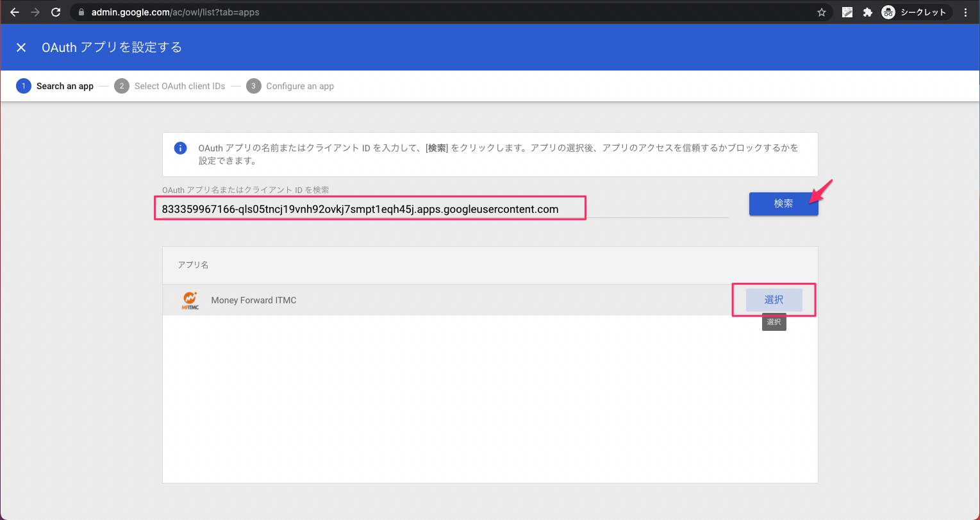Viewport: 980px width, 520px height.
Task: Reload the page
Action: pos(56,12)
